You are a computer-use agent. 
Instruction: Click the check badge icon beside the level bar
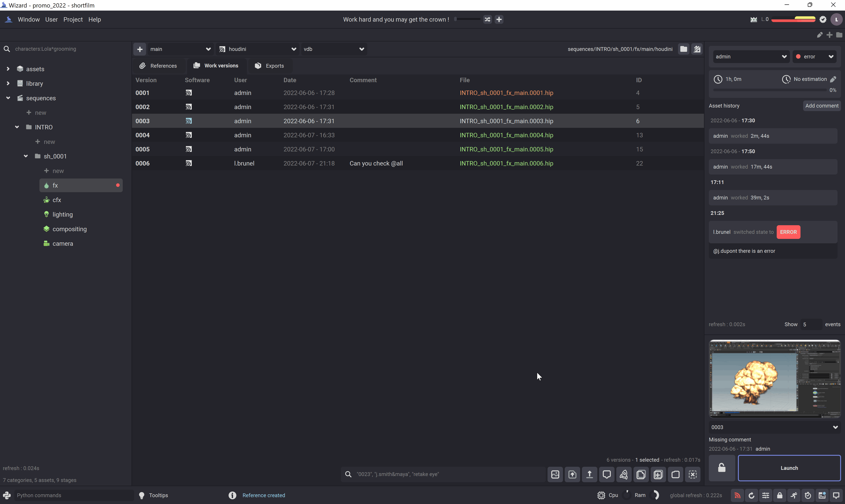[x=823, y=19]
